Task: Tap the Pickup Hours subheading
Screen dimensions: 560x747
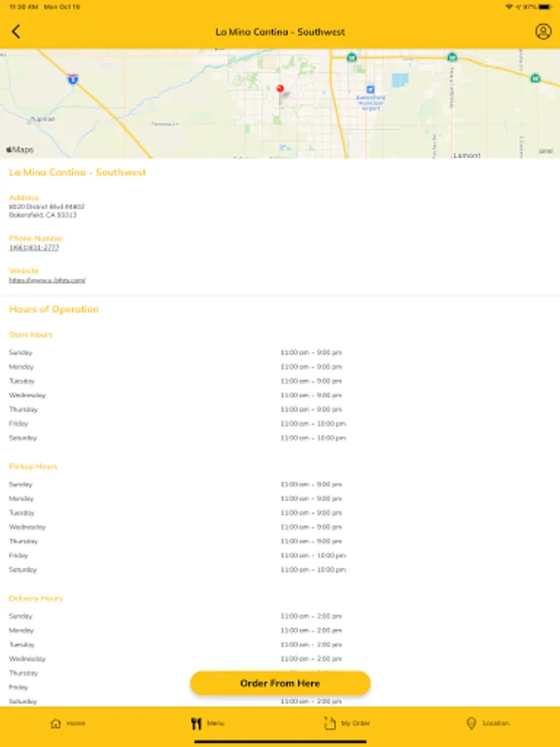Action: coord(33,466)
